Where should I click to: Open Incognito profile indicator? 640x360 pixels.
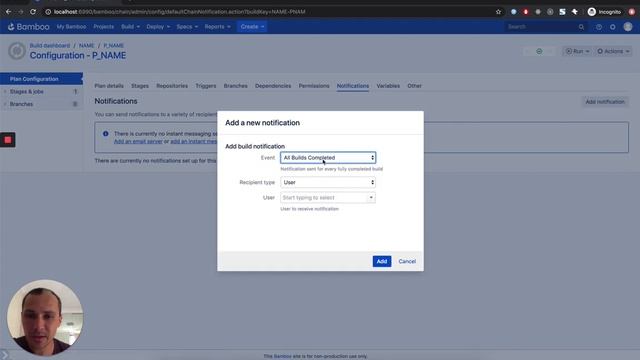pyautogui.click(x=604, y=12)
